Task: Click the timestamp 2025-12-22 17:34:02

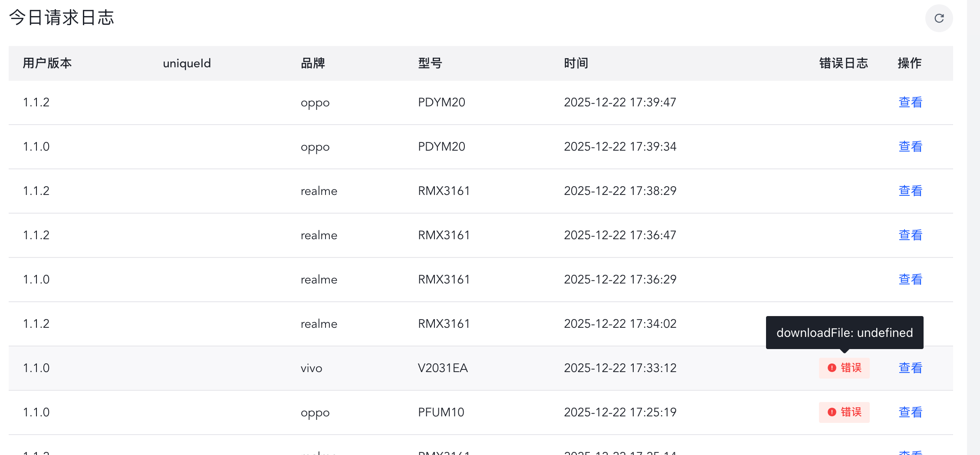Action: point(620,324)
